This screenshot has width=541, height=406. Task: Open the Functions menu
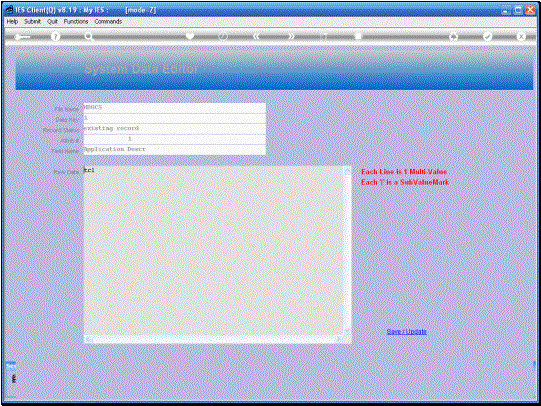click(76, 21)
